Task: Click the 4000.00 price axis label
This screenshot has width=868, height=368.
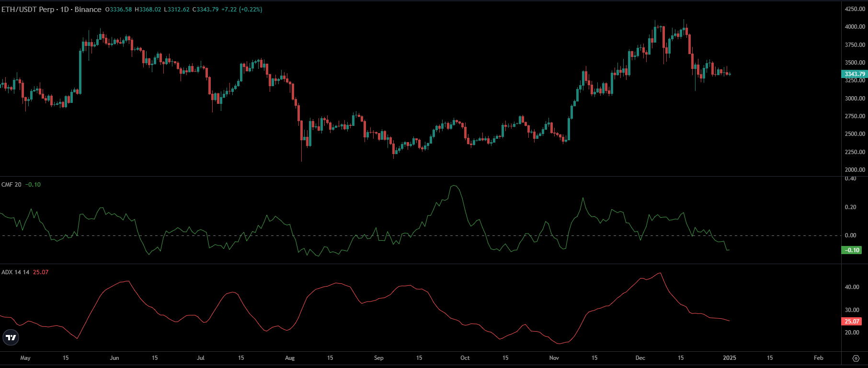Action: 855,27
